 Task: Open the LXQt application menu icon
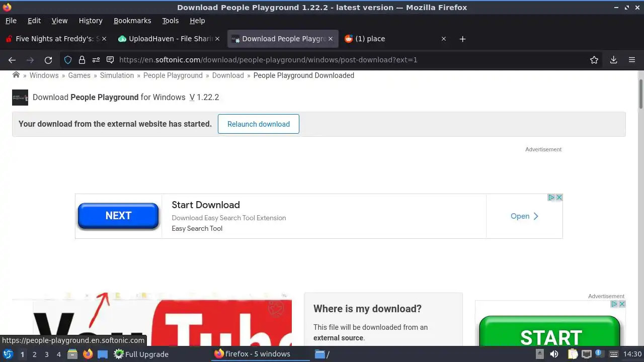point(8,354)
